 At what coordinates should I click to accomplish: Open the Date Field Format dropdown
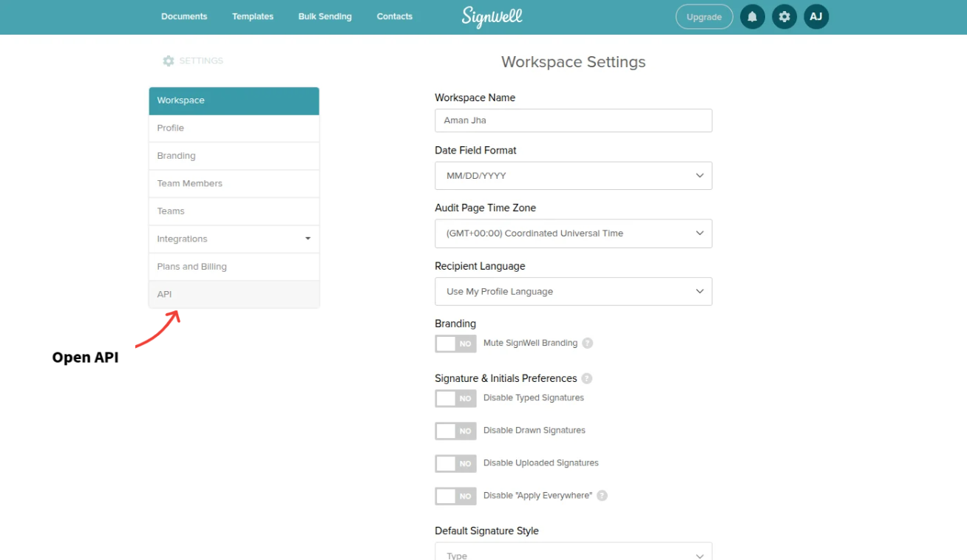(x=573, y=175)
